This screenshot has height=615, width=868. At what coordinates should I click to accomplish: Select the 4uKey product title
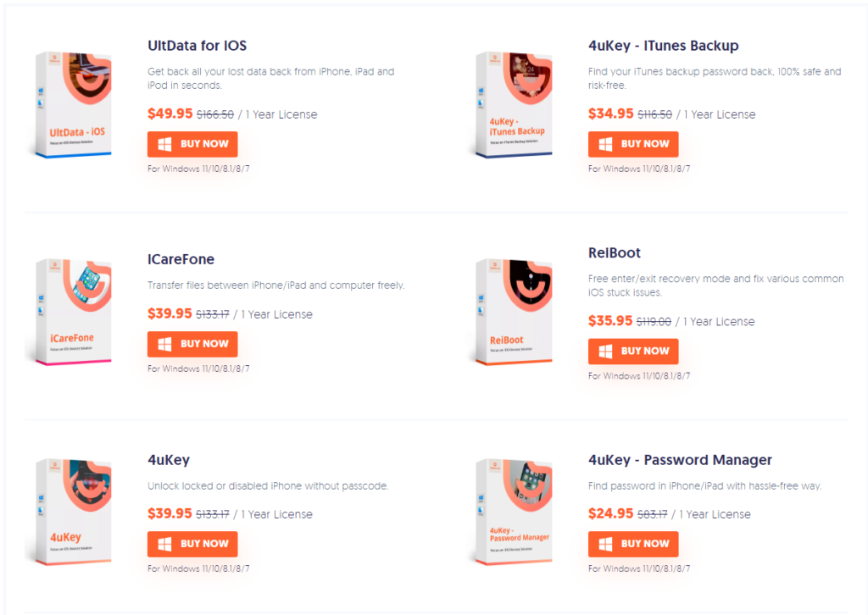169,460
